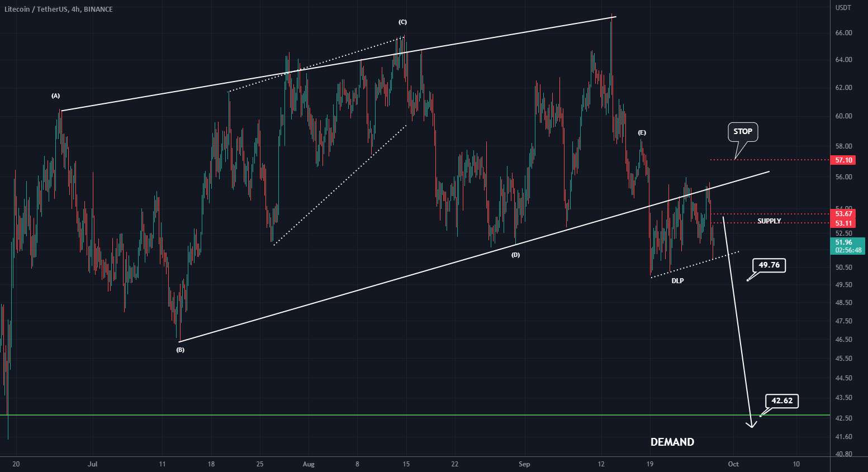The height and width of the screenshot is (472, 868).
Task: Click the Jul date axis label
Action: tap(93, 464)
